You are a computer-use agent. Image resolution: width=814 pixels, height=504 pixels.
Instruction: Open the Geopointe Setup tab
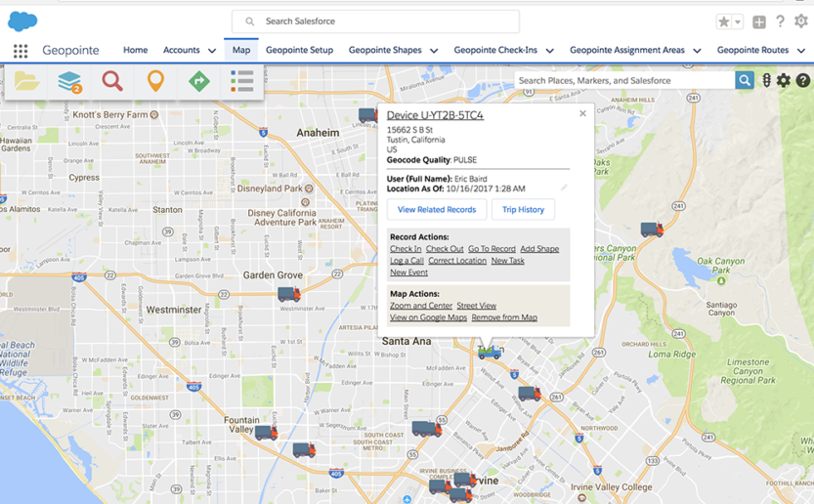tap(300, 50)
